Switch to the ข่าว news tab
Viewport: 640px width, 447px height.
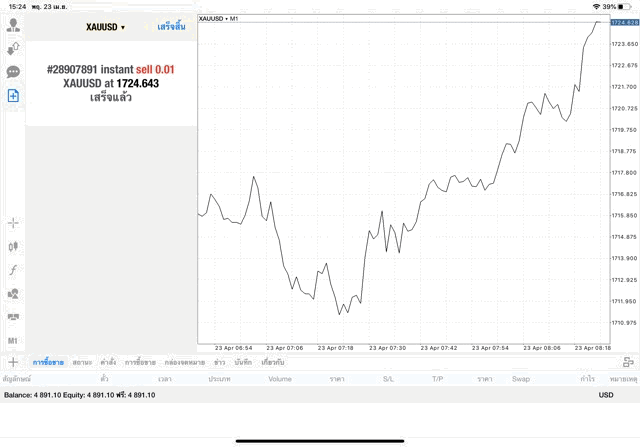pos(220,362)
